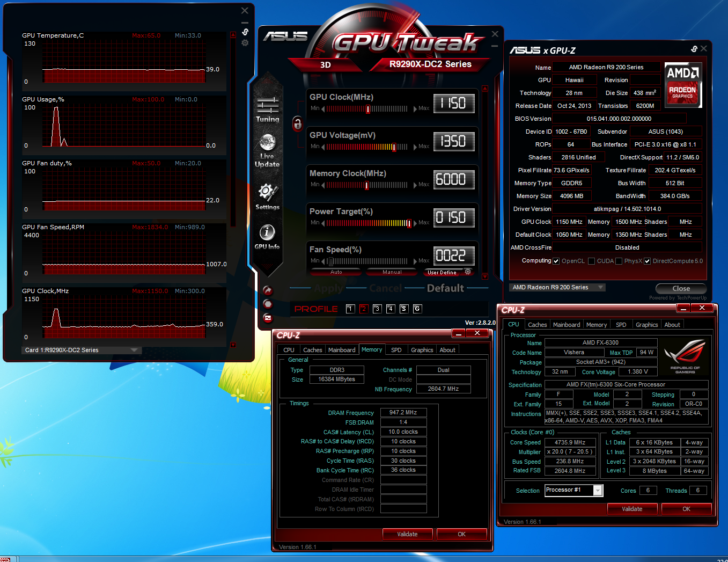Click Default to reset tuning values
728x562 pixels.
coord(445,288)
